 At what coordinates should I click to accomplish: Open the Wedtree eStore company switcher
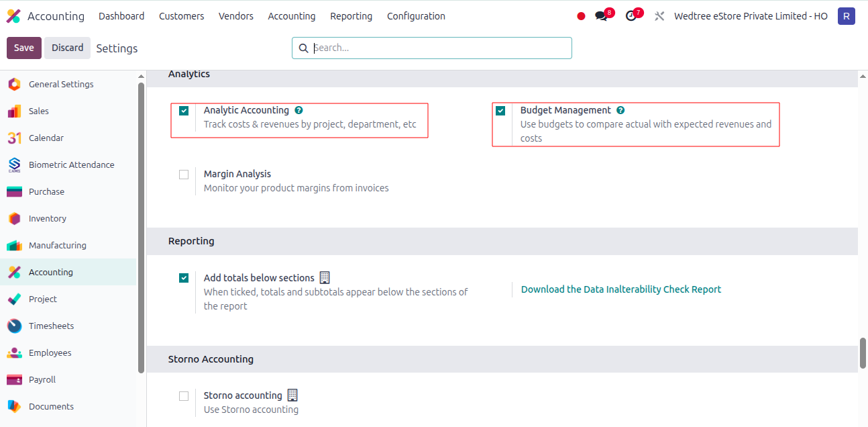click(x=751, y=16)
